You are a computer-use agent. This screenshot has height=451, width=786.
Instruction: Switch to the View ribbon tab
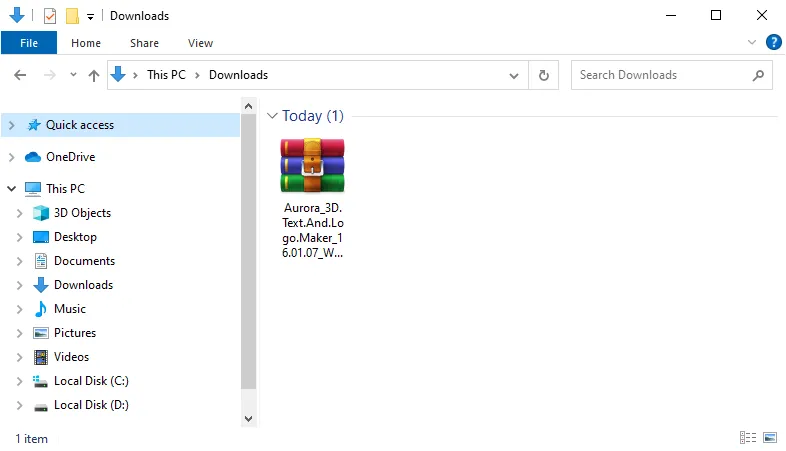(x=201, y=43)
